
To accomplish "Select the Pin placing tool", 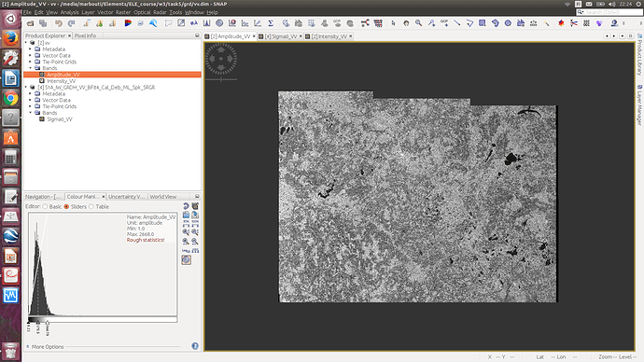I will [x=431, y=23].
